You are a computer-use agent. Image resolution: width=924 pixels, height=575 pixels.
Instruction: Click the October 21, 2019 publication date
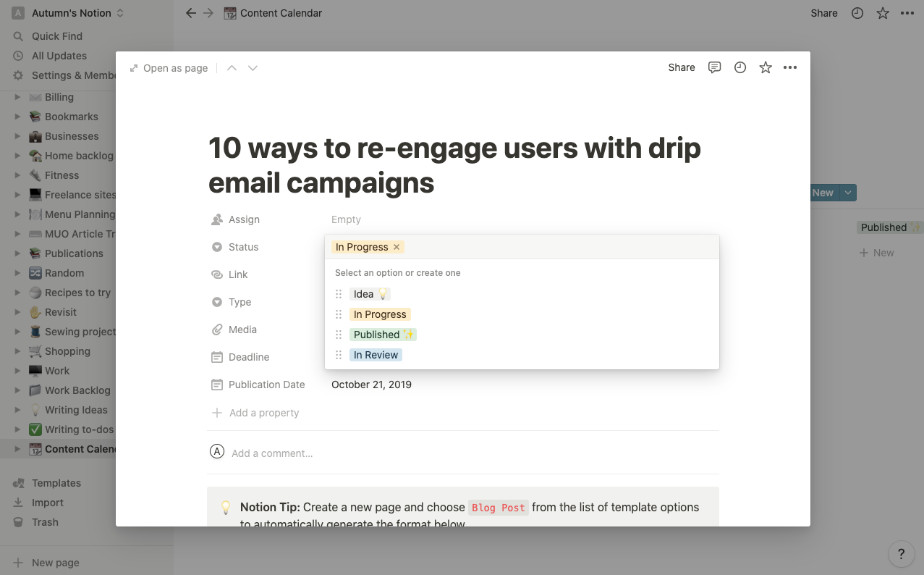371,385
